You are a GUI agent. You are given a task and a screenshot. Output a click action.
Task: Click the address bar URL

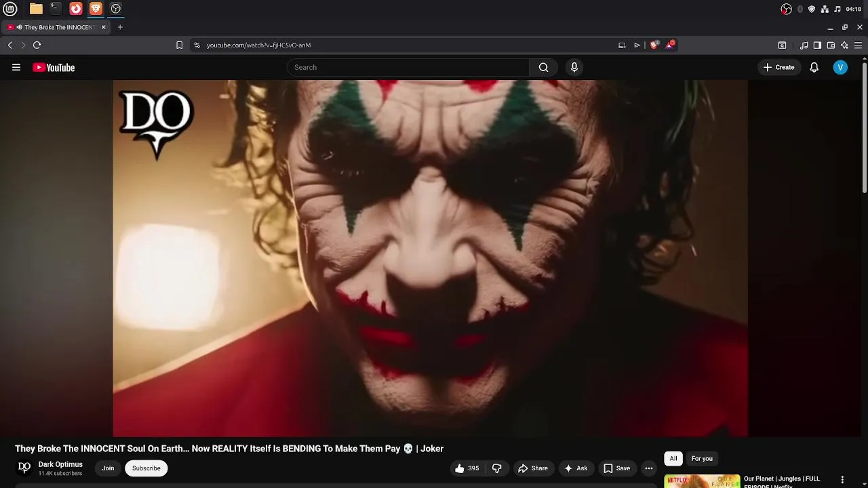click(258, 45)
